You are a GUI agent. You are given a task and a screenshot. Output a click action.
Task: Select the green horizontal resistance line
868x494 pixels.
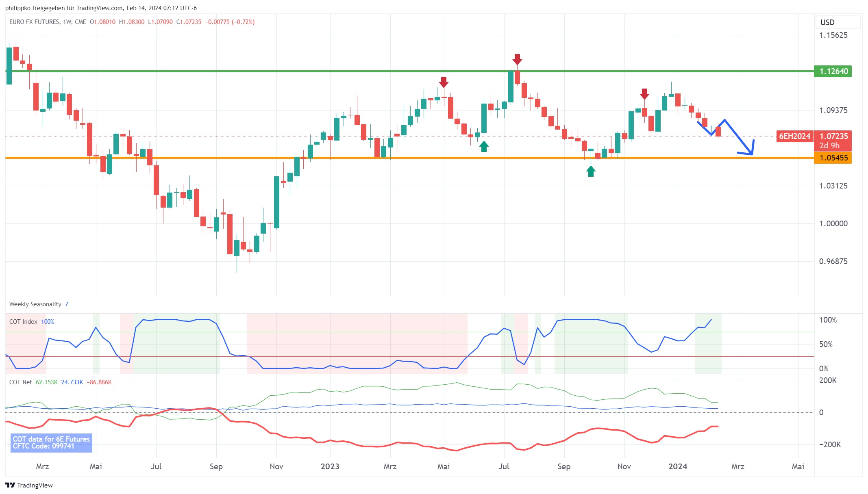[409, 71]
